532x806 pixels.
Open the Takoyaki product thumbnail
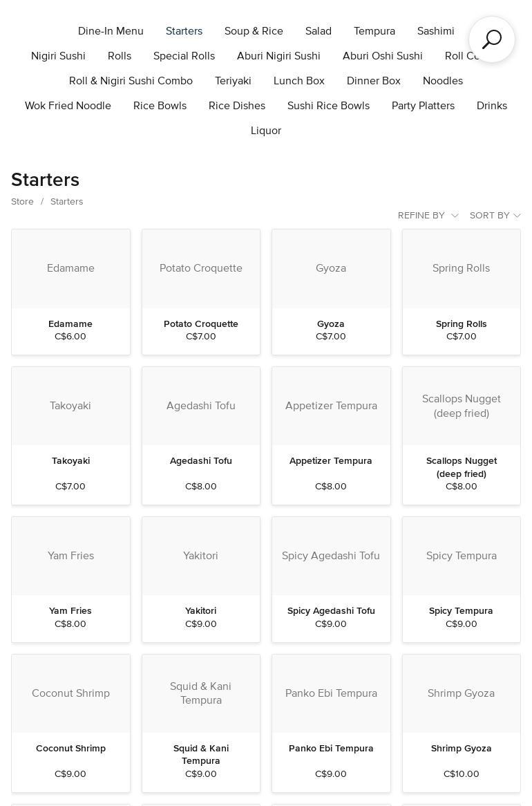tap(70, 406)
